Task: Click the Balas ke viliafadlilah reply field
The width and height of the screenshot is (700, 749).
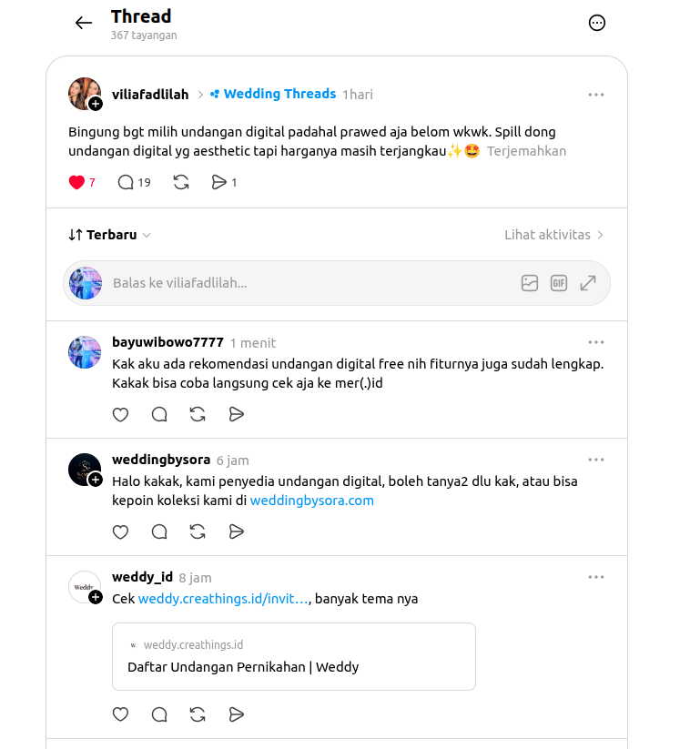Action: [x=310, y=283]
